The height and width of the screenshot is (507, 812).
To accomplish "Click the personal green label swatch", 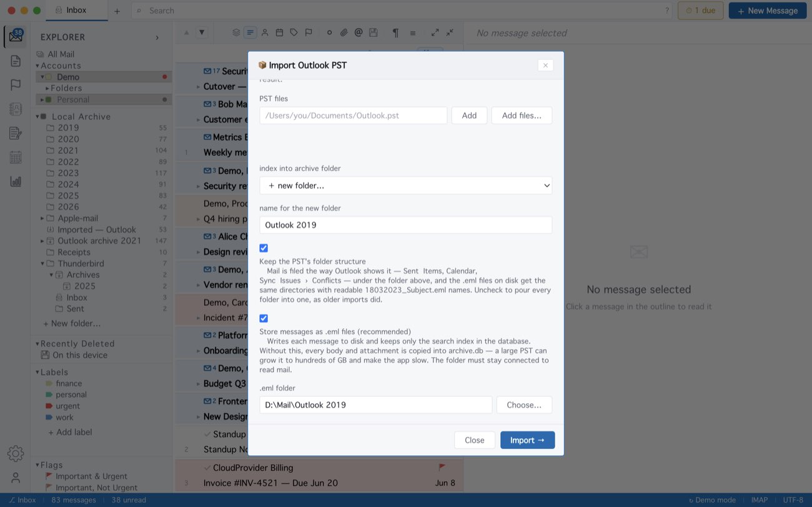I will click(49, 395).
